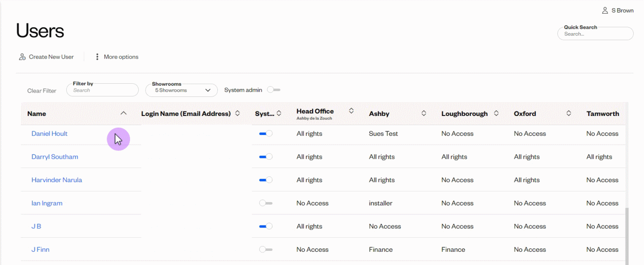644x265 pixels.
Task: Sort by Login Name column arrows
Action: coord(237,113)
